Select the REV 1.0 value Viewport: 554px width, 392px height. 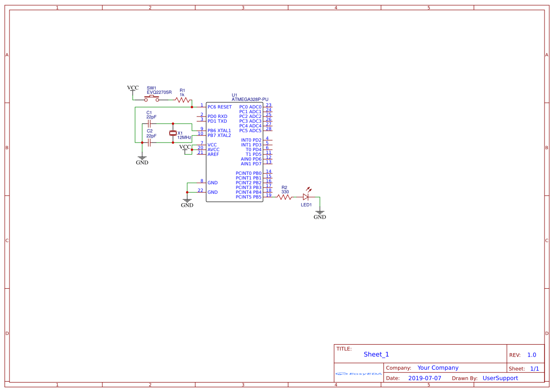531,354
